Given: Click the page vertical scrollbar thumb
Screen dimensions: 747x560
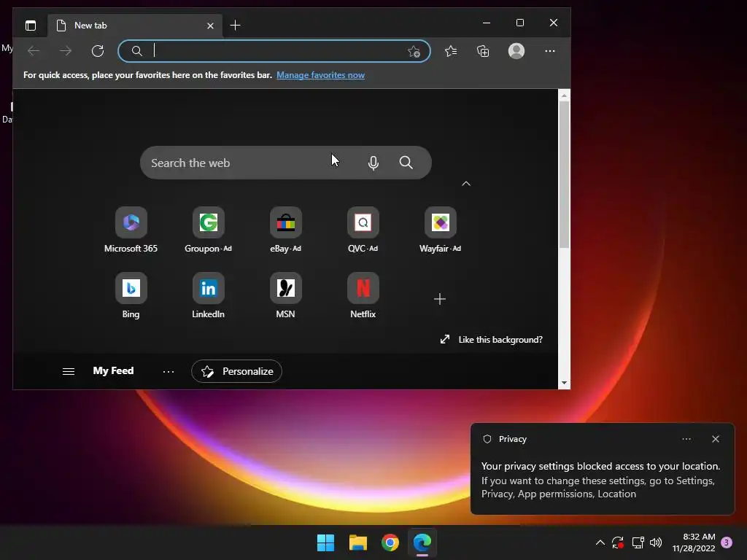Looking at the screenshot, I should (564, 174).
